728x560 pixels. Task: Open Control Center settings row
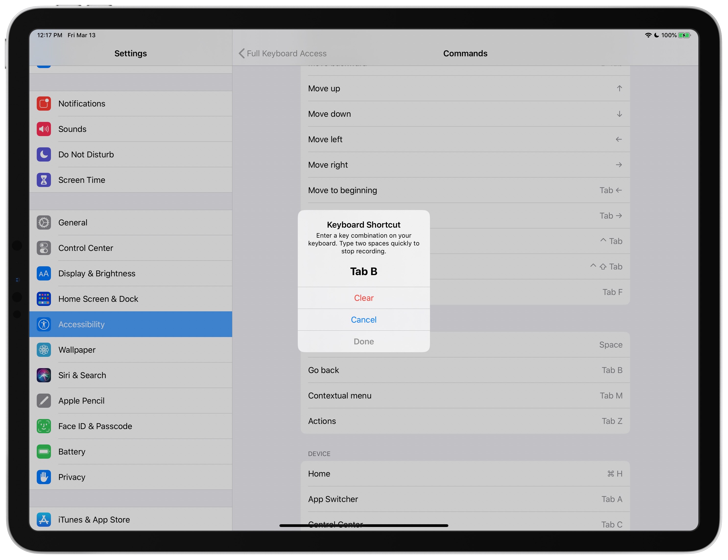[131, 248]
